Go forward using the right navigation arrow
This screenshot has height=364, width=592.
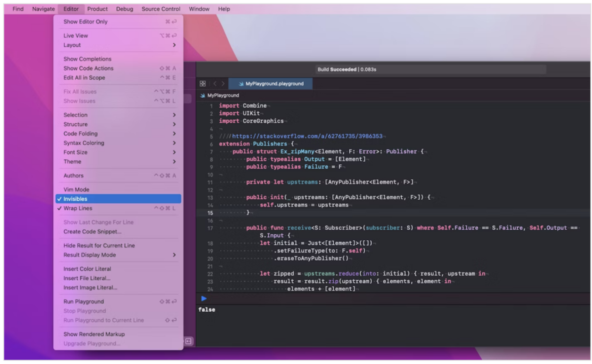point(222,83)
